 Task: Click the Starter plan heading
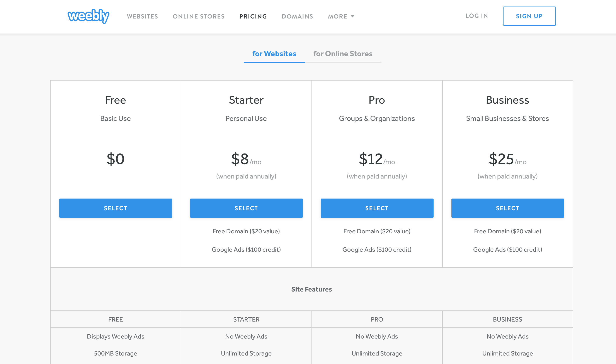(x=246, y=100)
